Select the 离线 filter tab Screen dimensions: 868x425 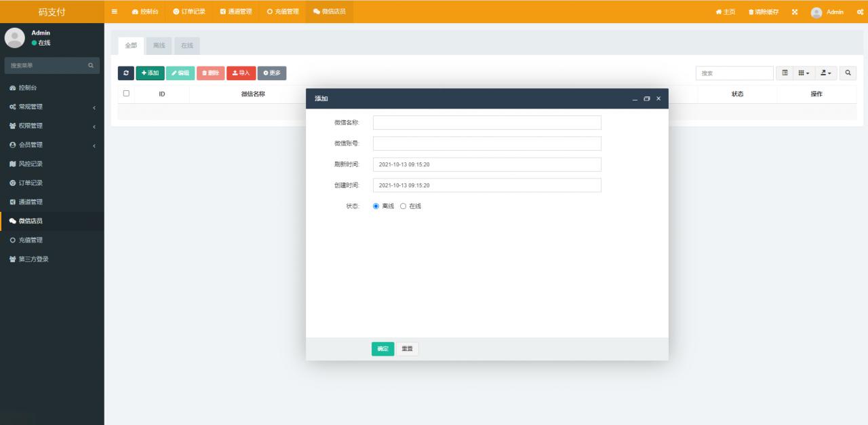[159, 45]
